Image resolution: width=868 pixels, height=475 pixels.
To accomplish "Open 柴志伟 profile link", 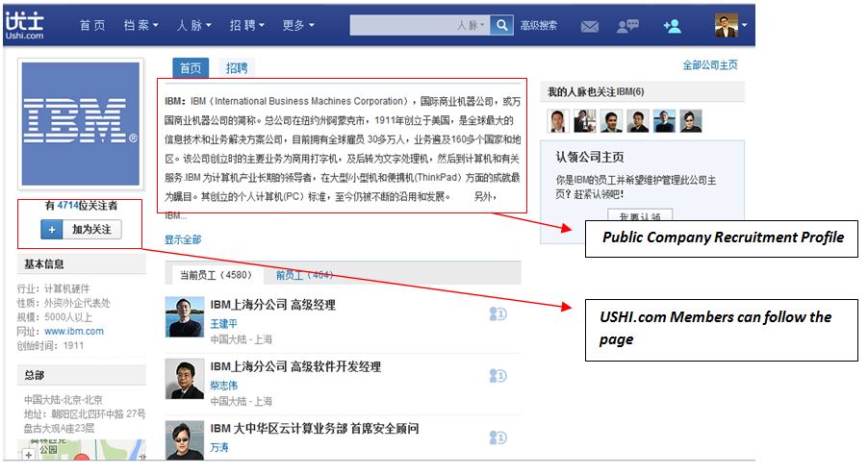I will (223, 386).
